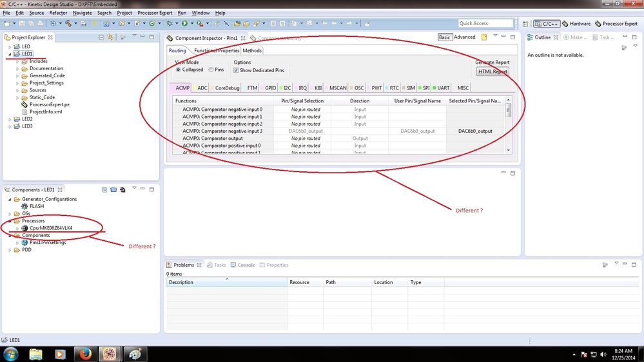The height and width of the screenshot is (362, 644).
Task: Open the File menu
Action: (6, 13)
